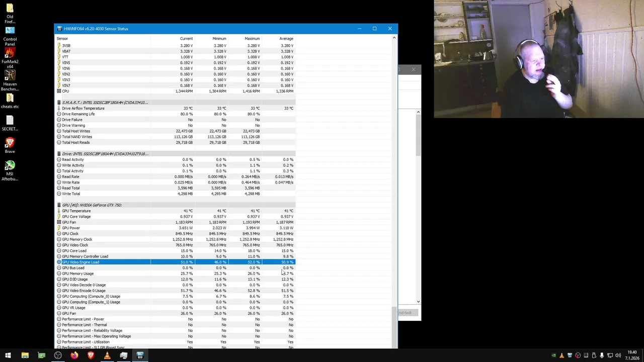Select Performance Limit - Utilization row
The image size is (644, 362).
pyautogui.click(x=176, y=342)
